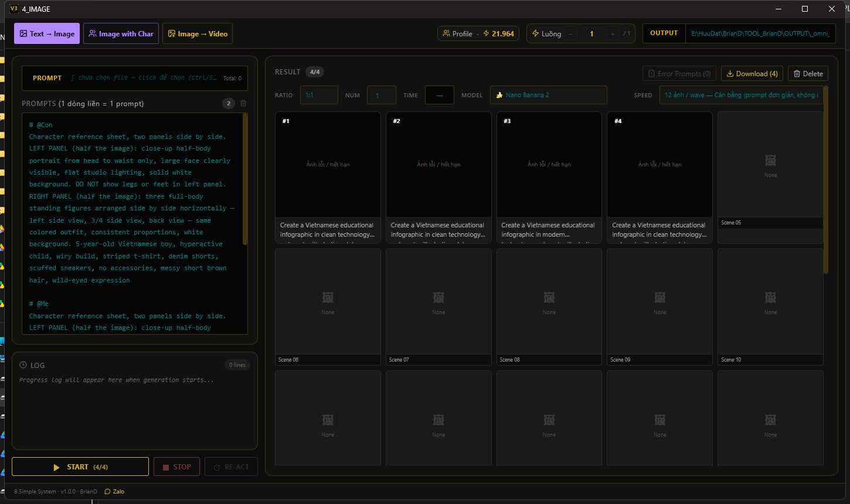Click the clock icon beside LOG
This screenshot has width=850, height=504.
23,365
